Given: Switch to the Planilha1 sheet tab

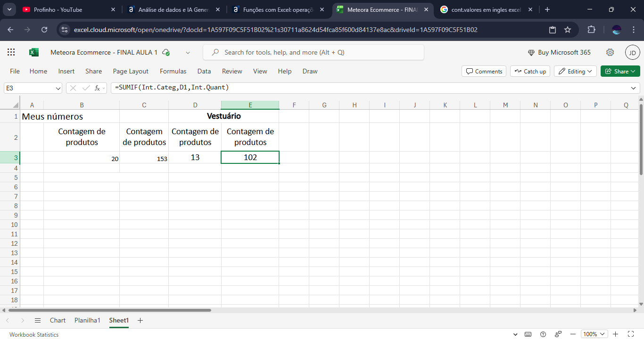Looking at the screenshot, I should (87, 320).
